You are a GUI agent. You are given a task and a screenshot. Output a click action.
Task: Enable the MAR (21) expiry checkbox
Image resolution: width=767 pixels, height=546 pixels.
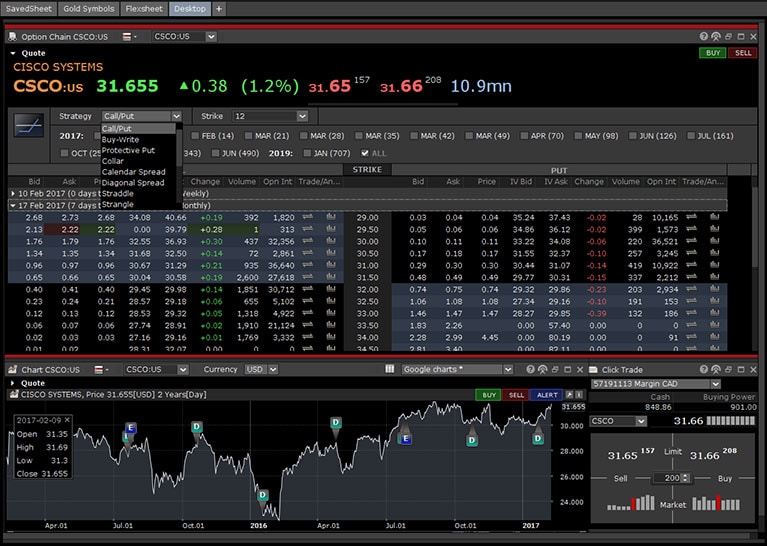(248, 135)
